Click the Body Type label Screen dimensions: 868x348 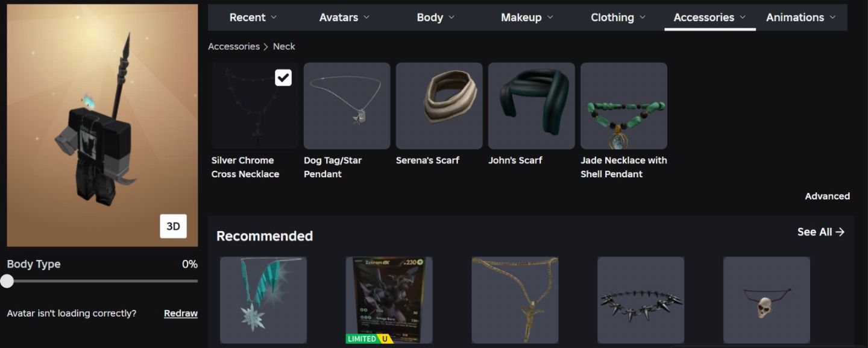tap(34, 264)
